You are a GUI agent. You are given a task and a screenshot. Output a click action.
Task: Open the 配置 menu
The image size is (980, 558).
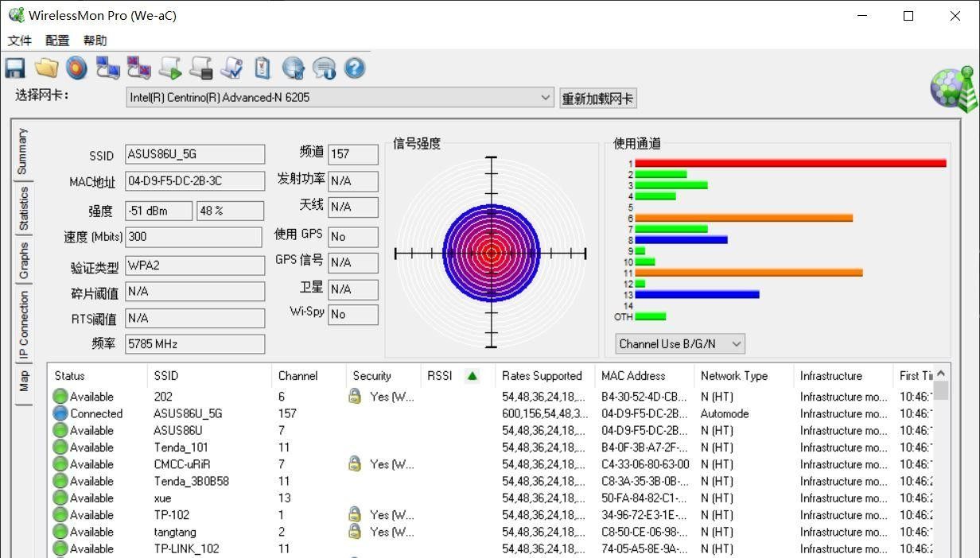[x=57, y=41]
